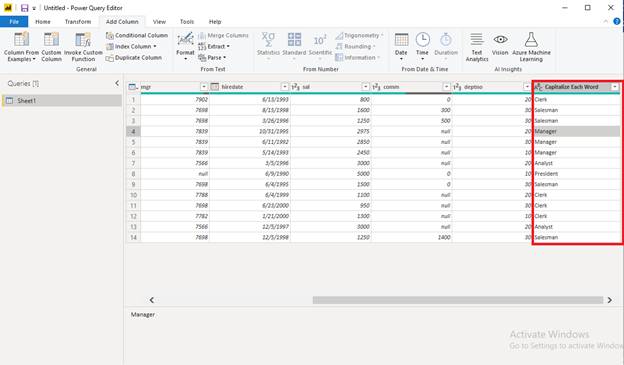The width and height of the screenshot is (624, 365).
Task: Select row number 4
Action: pyautogui.click(x=133, y=131)
